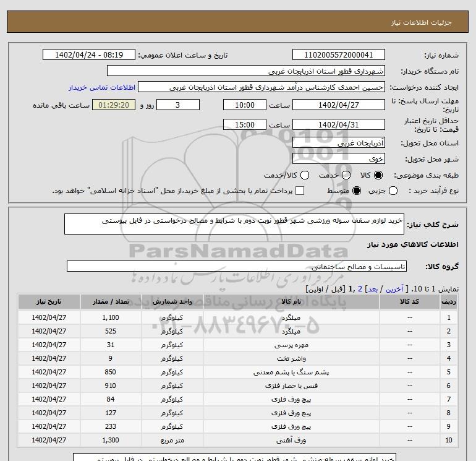Select the مهره پرسی item name
This screenshot has width=476, height=461.
(291, 345)
